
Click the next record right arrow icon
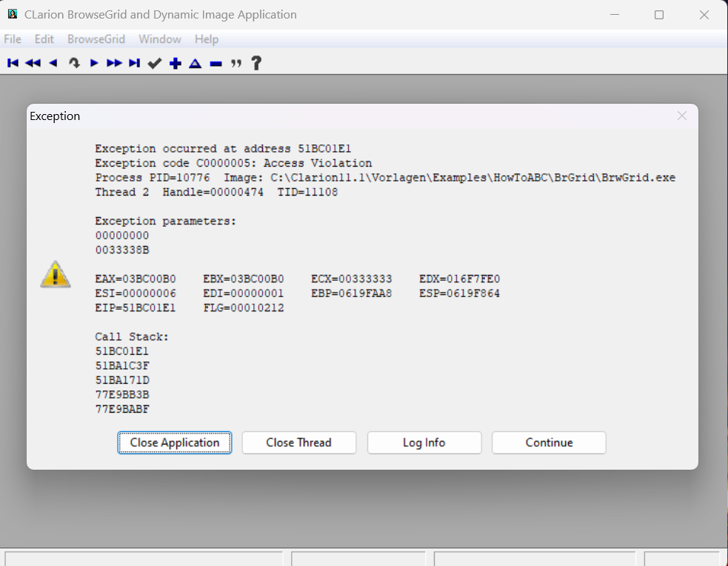pos(94,64)
